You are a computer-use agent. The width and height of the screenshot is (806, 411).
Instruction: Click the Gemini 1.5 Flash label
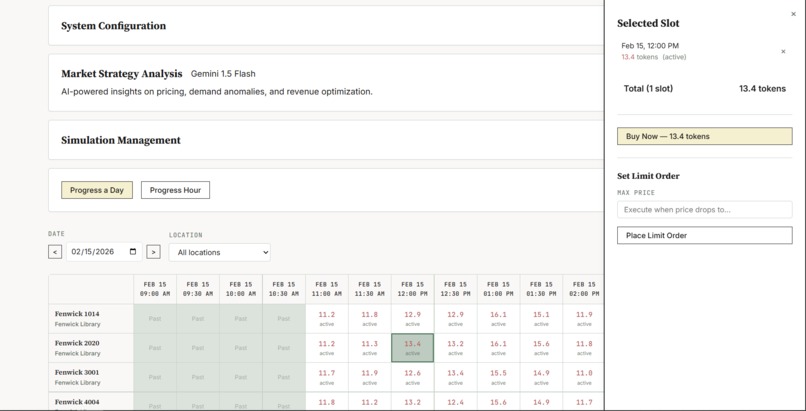(223, 73)
